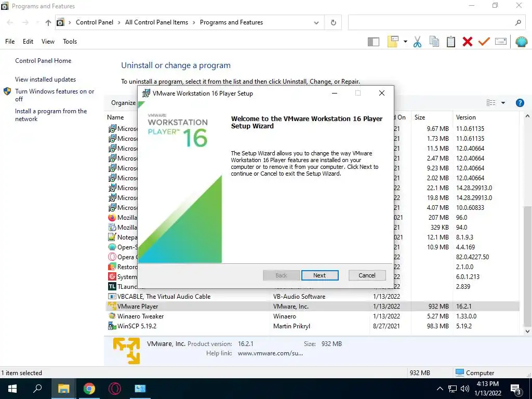Click the volume speaker tray icon

coord(465,389)
